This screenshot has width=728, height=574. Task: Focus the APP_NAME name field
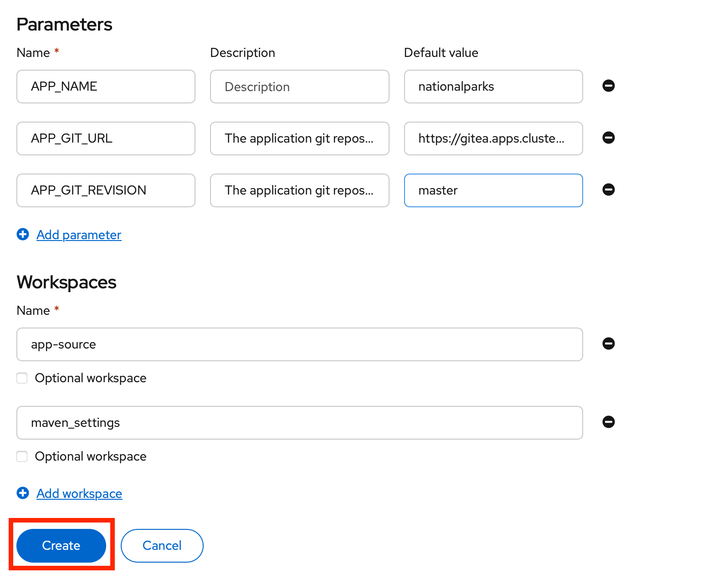tap(106, 87)
